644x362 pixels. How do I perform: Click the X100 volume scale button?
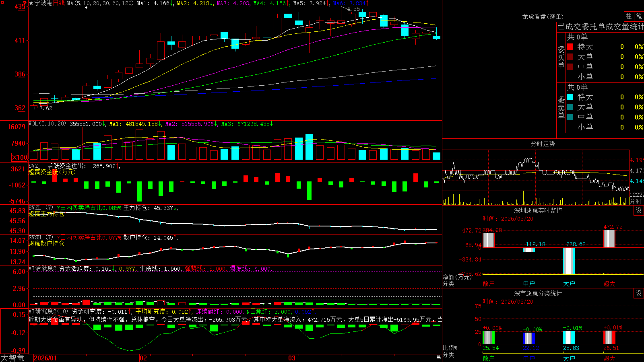click(x=19, y=157)
